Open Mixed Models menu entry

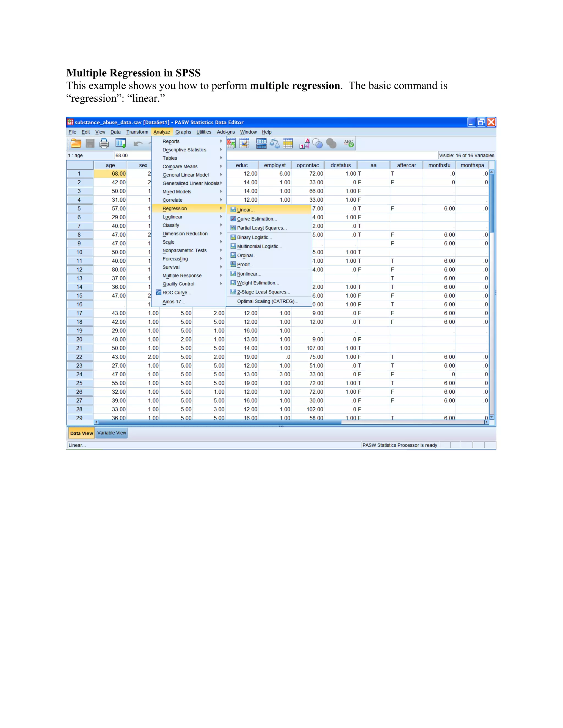click(189, 192)
